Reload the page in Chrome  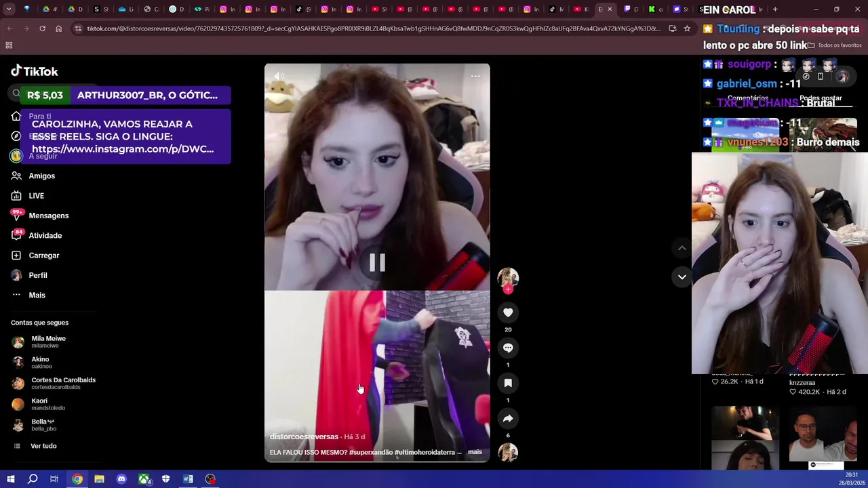(x=42, y=28)
